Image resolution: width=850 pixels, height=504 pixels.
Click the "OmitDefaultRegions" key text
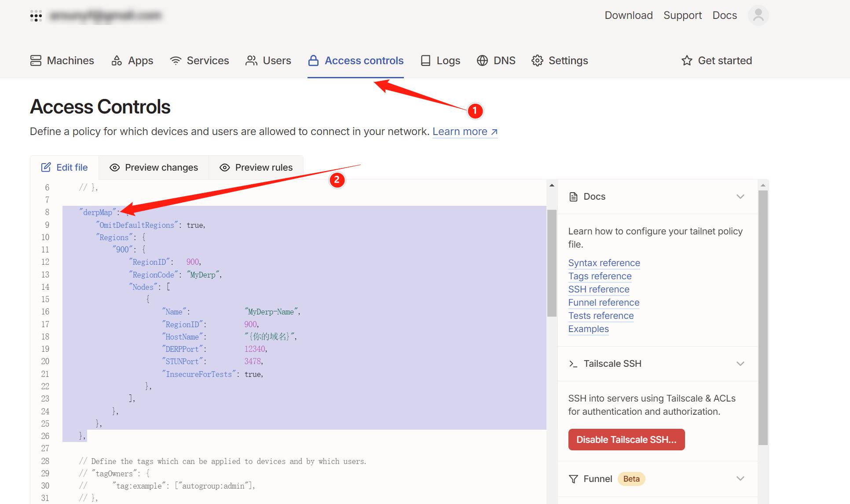click(x=137, y=225)
